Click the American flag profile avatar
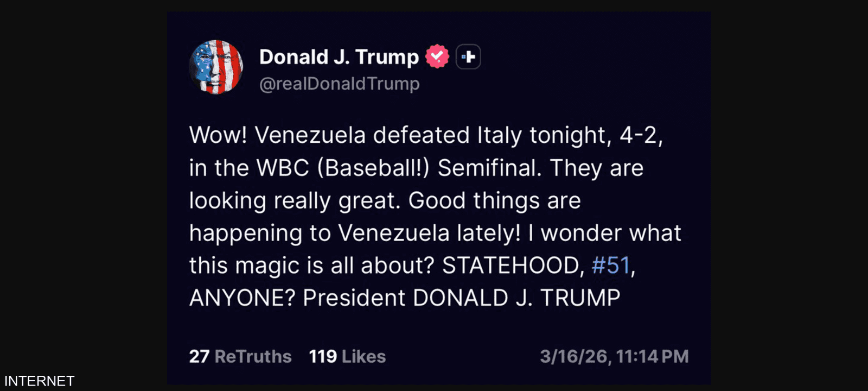The height and width of the screenshot is (391, 868). click(216, 67)
